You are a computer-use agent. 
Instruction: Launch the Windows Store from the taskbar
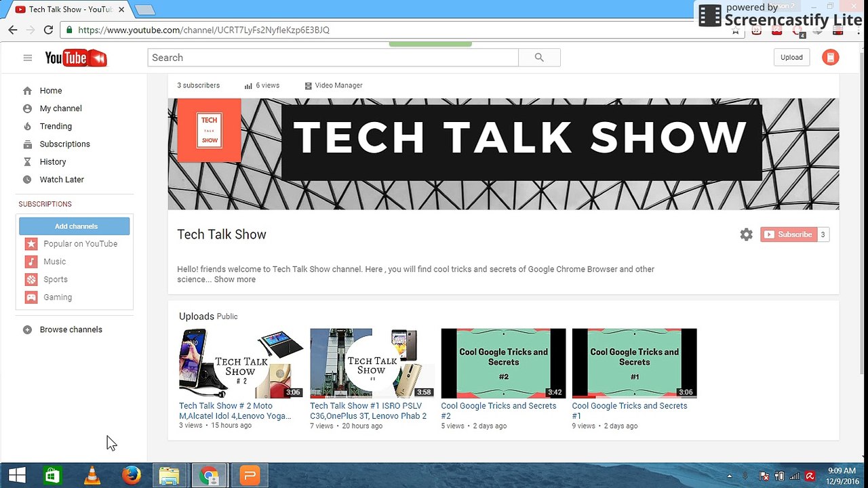52,476
